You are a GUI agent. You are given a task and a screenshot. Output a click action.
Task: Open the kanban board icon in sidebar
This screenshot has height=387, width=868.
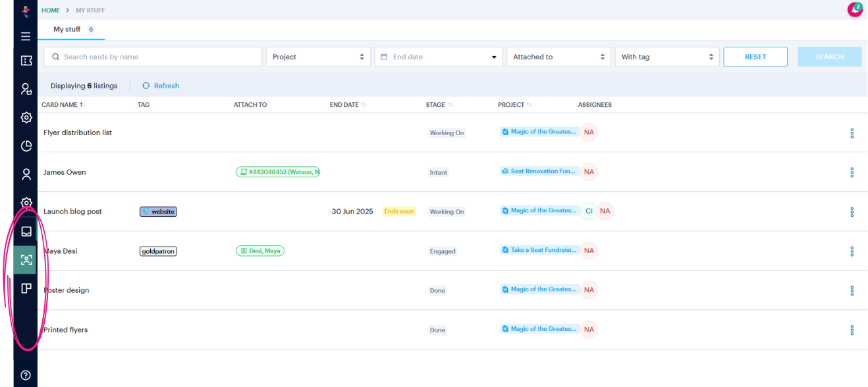(x=26, y=289)
